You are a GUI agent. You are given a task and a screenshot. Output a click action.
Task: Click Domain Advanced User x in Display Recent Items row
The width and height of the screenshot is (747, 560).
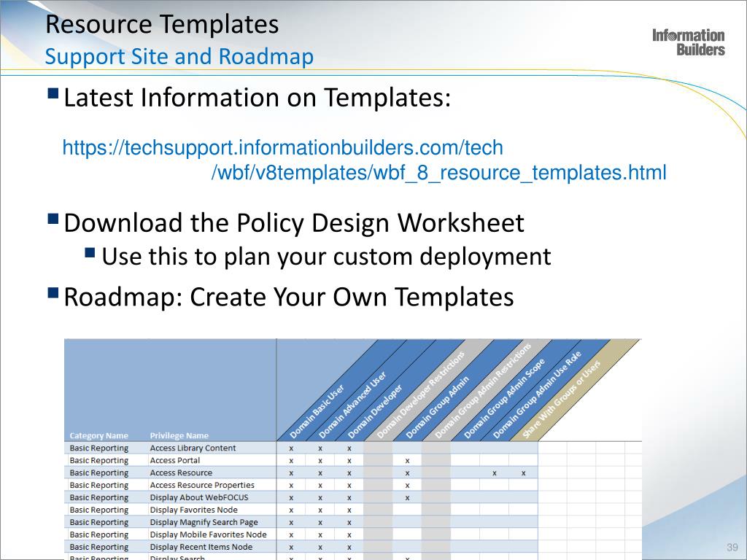click(x=320, y=548)
